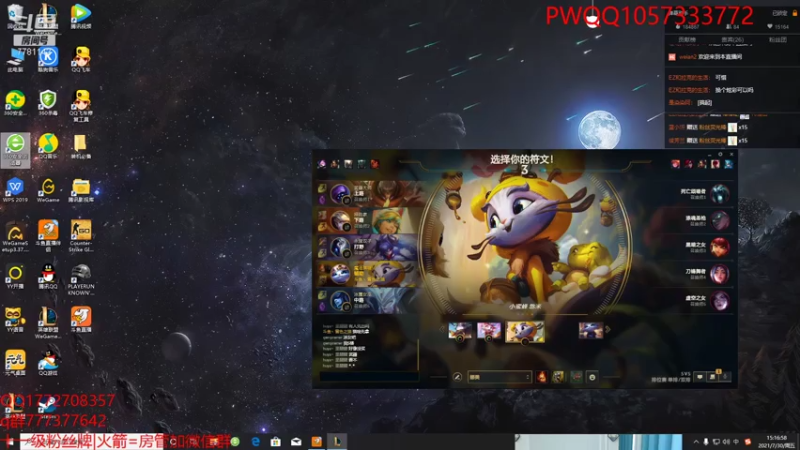Click the first enemy ban icon top-right

[x=676, y=164]
